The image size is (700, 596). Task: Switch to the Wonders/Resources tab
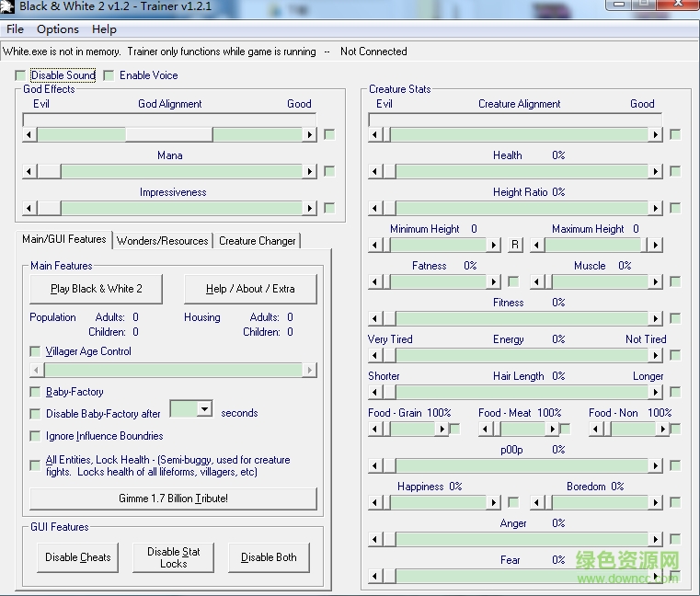[x=163, y=241]
